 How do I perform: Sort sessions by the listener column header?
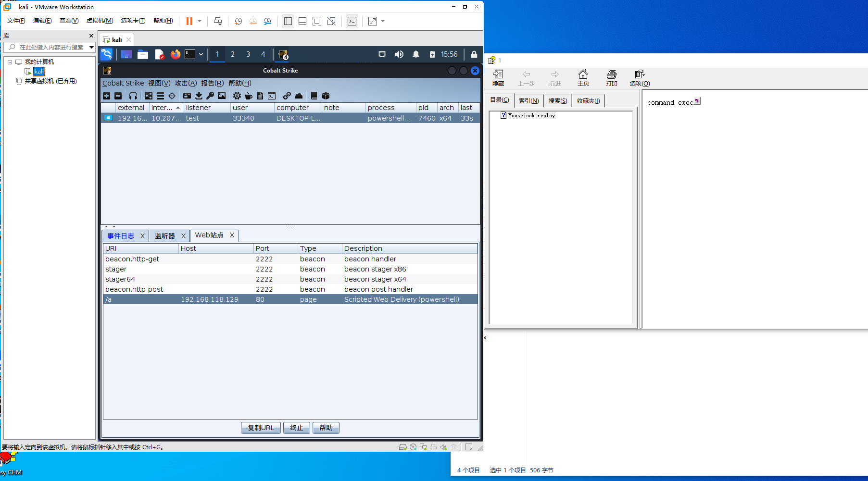207,108
